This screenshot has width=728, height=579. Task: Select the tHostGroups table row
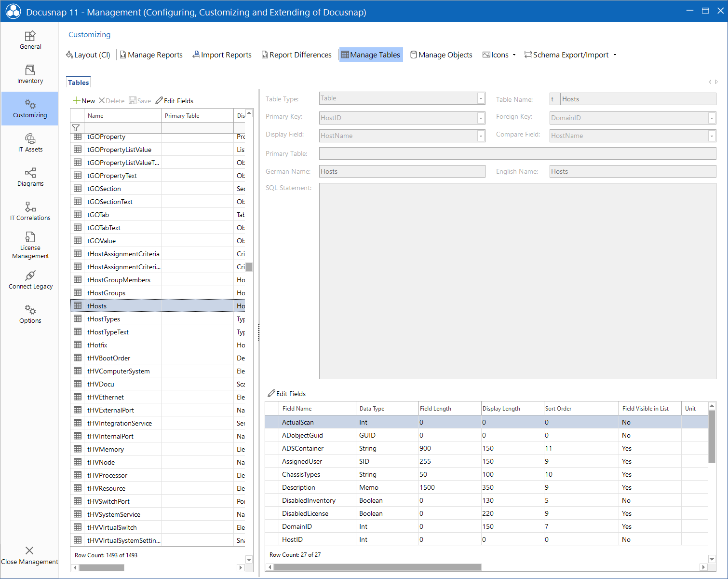pos(107,292)
